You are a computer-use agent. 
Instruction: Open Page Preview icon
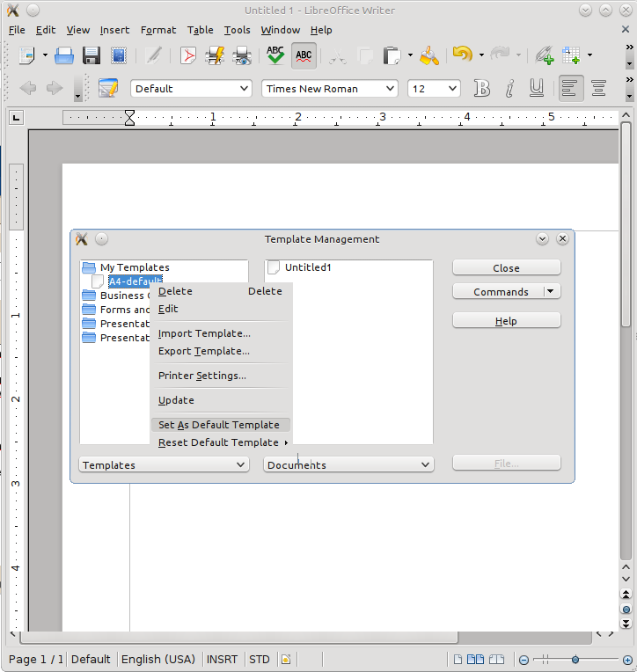pos(242,55)
